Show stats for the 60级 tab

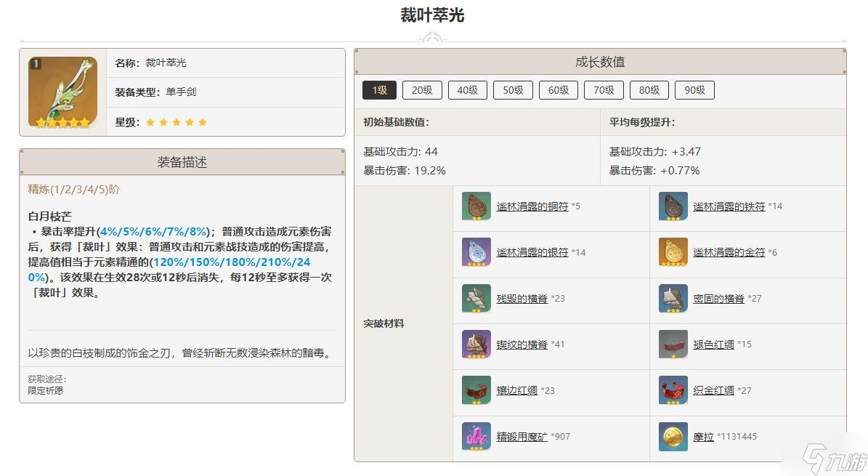[x=559, y=90]
